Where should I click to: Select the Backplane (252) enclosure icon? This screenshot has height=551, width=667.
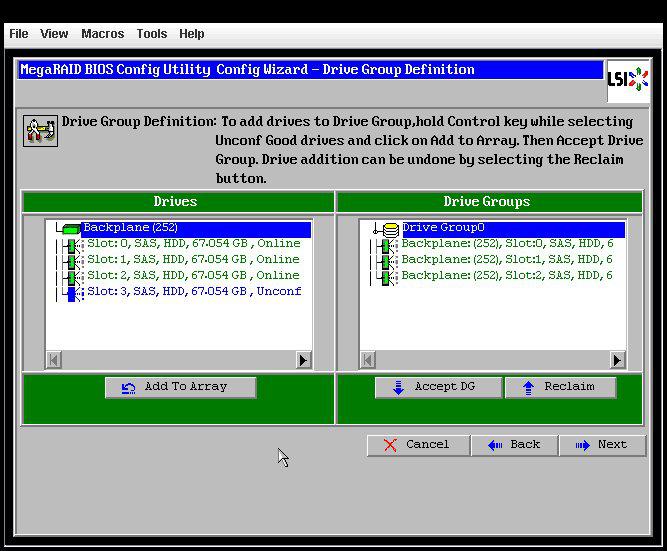click(x=71, y=229)
